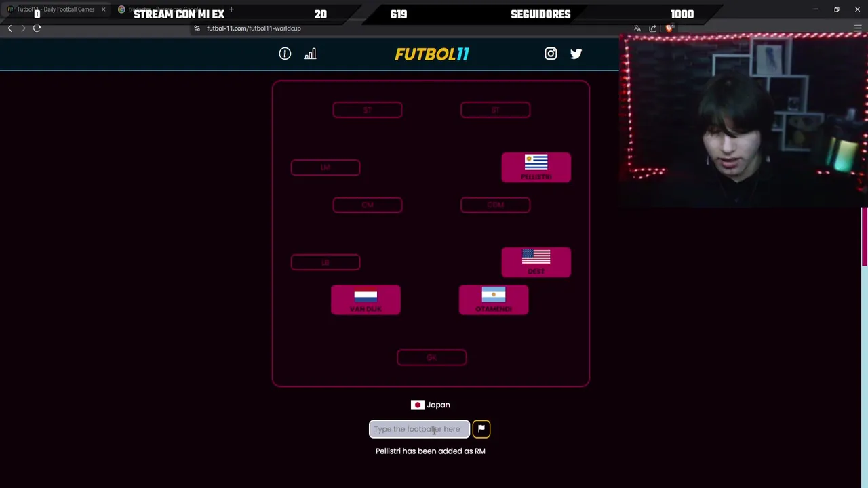The height and width of the screenshot is (488, 868).
Task: Open the Futbol11 Twitter link
Action: click(x=576, y=54)
